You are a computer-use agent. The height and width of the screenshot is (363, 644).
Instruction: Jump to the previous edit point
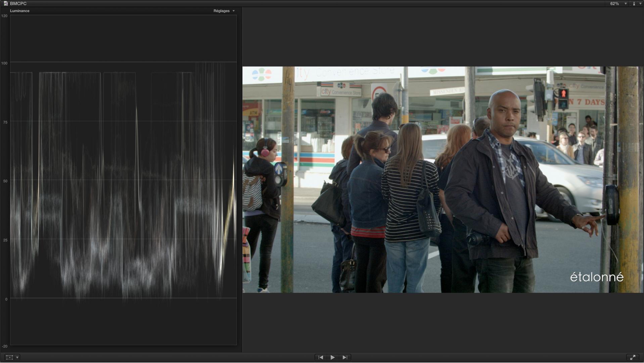click(321, 357)
